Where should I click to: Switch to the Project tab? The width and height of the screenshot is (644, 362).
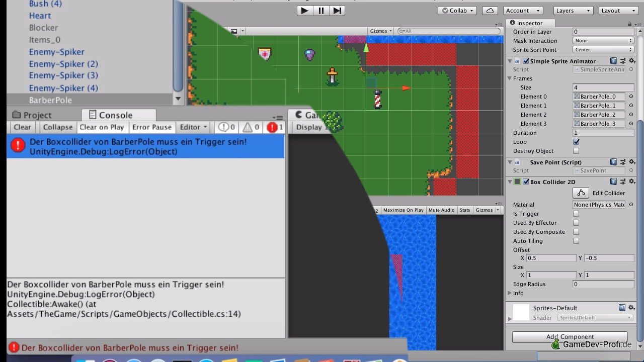click(x=32, y=115)
